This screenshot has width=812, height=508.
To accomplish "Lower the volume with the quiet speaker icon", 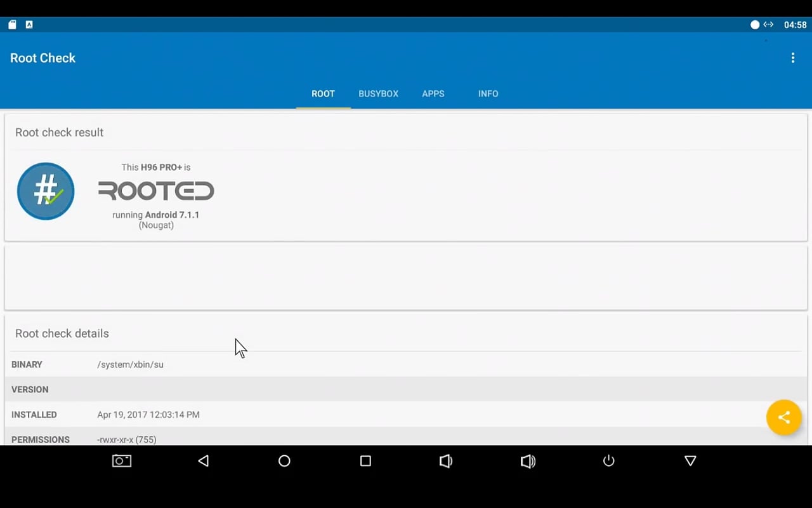I will pos(446,461).
